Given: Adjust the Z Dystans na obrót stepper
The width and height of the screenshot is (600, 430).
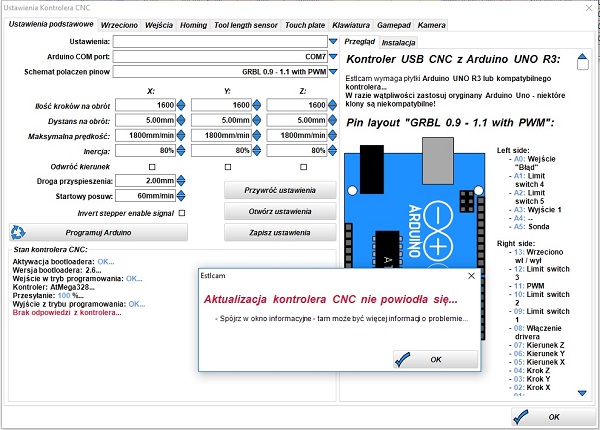Looking at the screenshot, I should click(333, 120).
